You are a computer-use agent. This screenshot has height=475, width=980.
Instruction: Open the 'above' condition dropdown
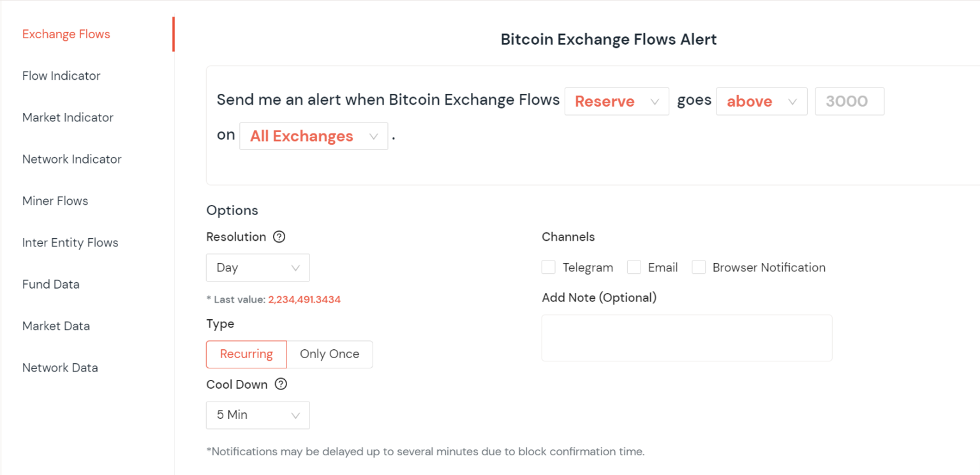click(x=761, y=101)
